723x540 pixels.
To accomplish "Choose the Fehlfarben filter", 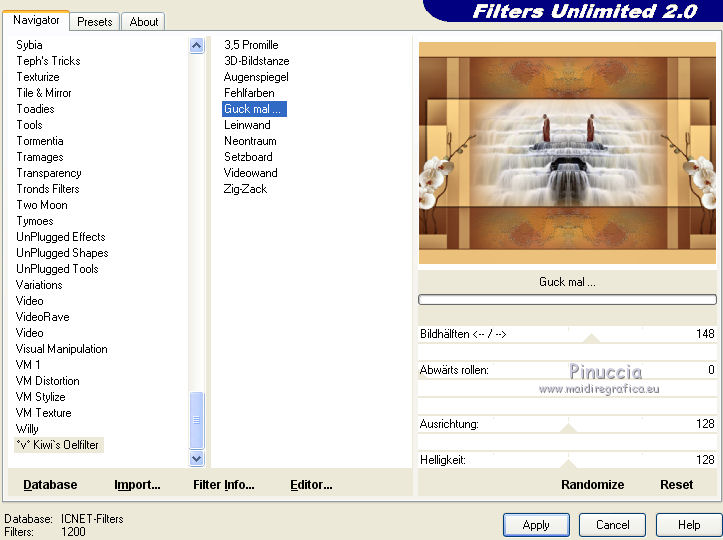I will pos(249,93).
